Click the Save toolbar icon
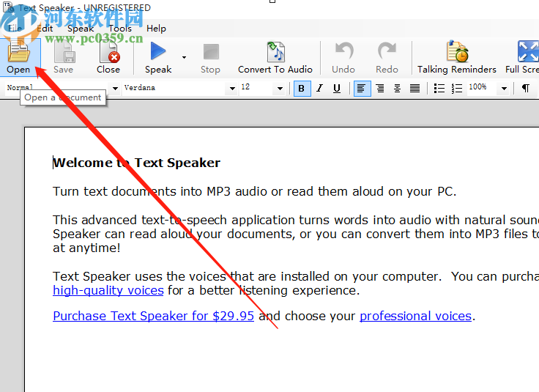 click(x=64, y=57)
